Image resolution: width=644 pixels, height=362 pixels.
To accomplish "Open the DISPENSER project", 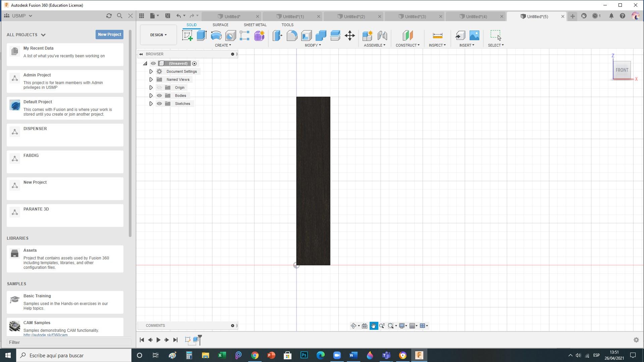I will pyautogui.click(x=65, y=135).
